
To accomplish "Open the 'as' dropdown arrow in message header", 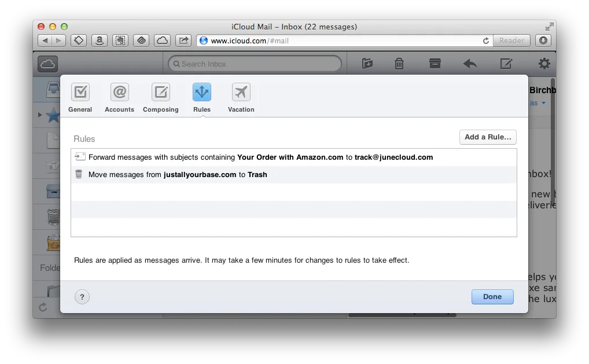I will (543, 103).
